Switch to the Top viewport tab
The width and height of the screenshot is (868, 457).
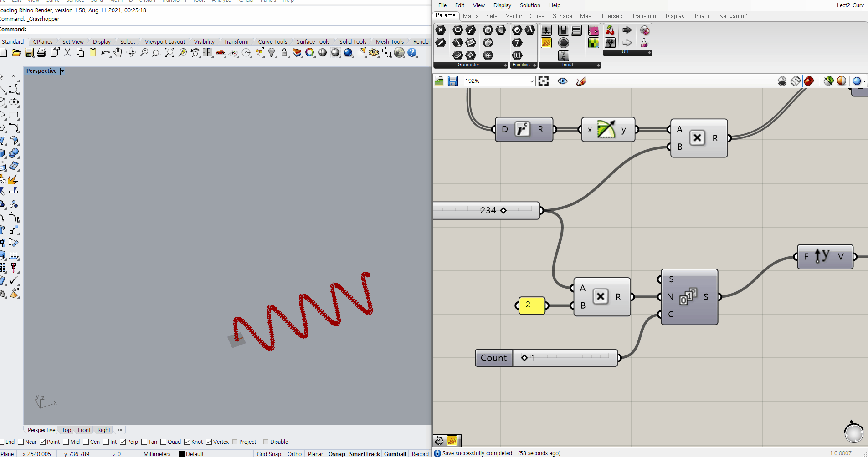pyautogui.click(x=67, y=430)
